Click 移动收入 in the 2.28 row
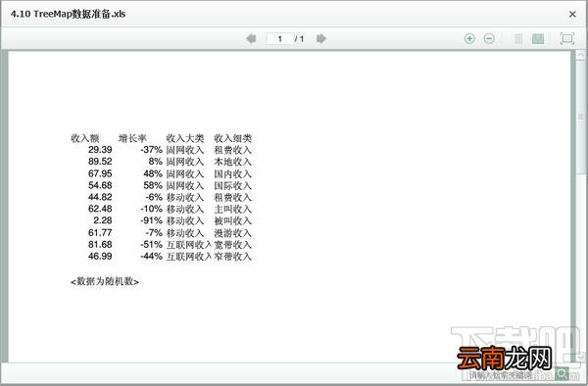588x386 pixels. tap(185, 220)
